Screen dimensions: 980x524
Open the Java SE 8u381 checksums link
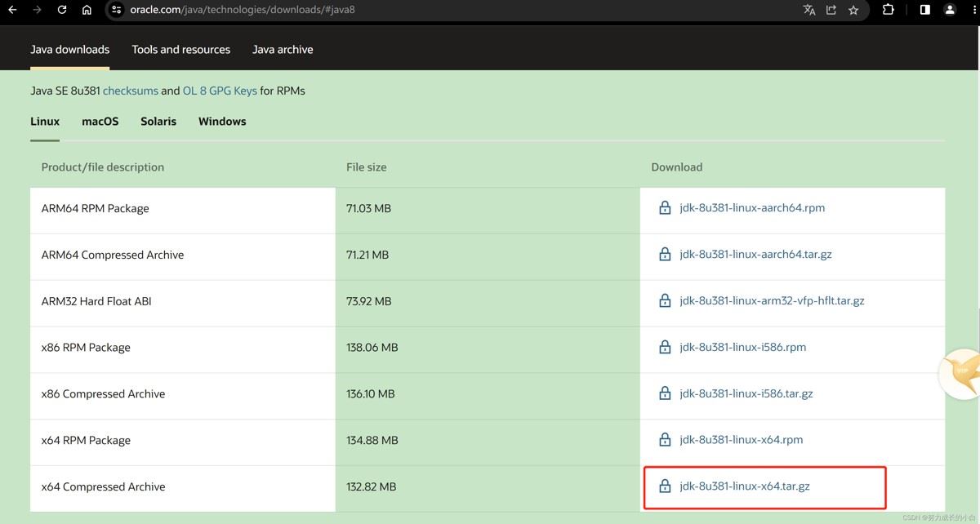click(131, 91)
